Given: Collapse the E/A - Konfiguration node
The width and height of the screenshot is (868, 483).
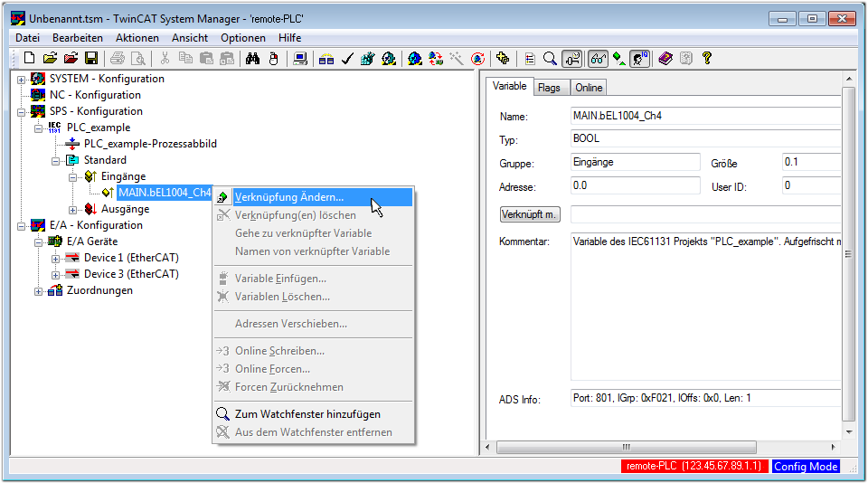Looking at the screenshot, I should (22, 225).
